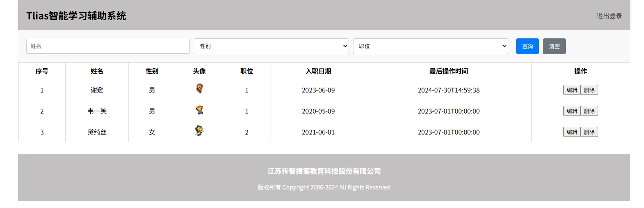Click the gray 清空 button
The width and height of the screenshot is (644, 208).
click(554, 46)
